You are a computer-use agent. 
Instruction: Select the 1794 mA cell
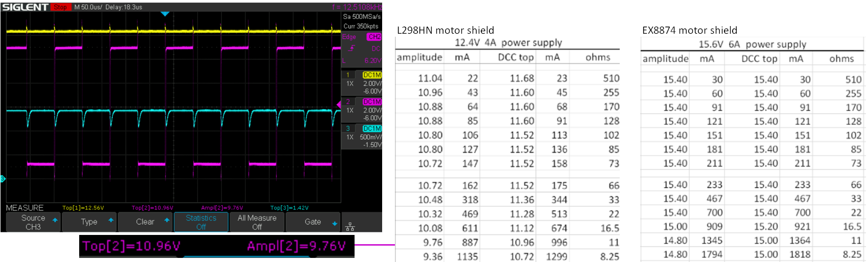712,254
